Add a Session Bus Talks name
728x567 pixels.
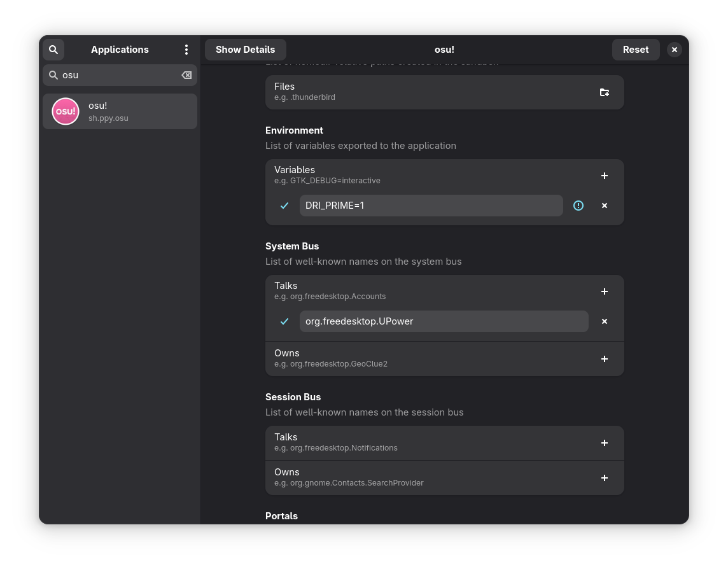[x=604, y=443]
